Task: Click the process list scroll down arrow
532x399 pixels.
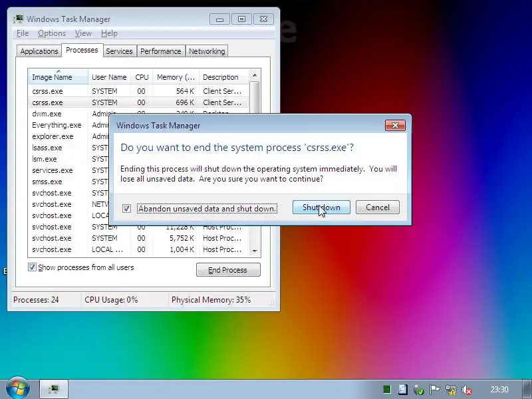Action: (255, 251)
